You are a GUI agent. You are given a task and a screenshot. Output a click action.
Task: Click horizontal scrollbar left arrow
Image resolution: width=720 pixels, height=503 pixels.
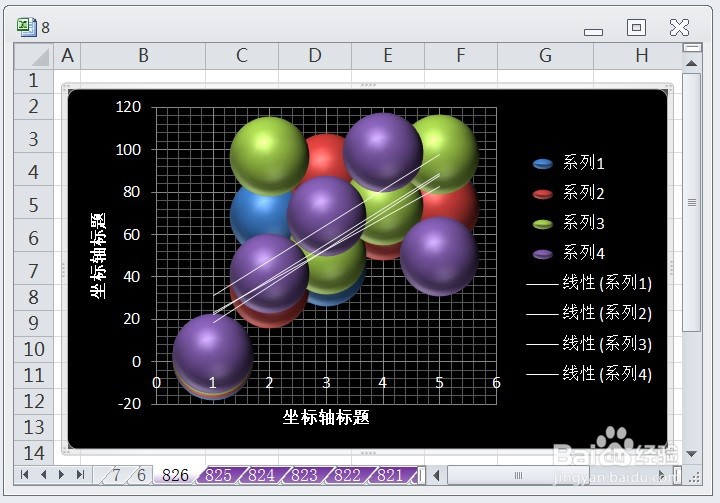point(437,475)
